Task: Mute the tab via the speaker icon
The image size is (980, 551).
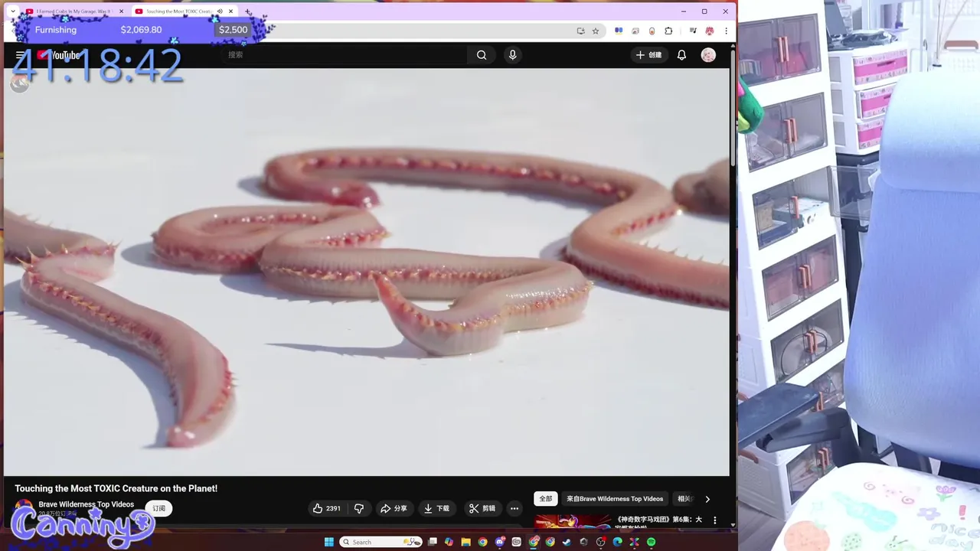Action: 220,11
